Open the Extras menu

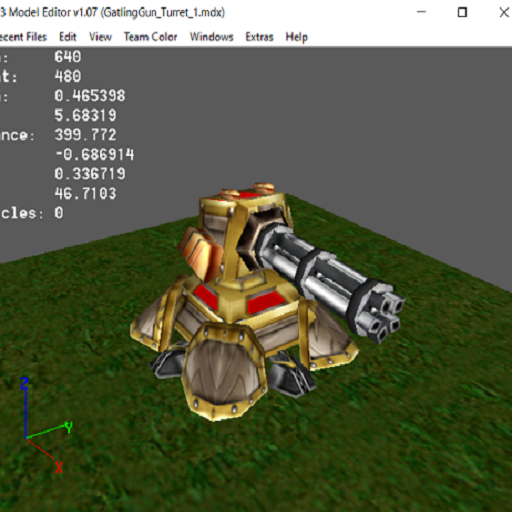click(259, 37)
